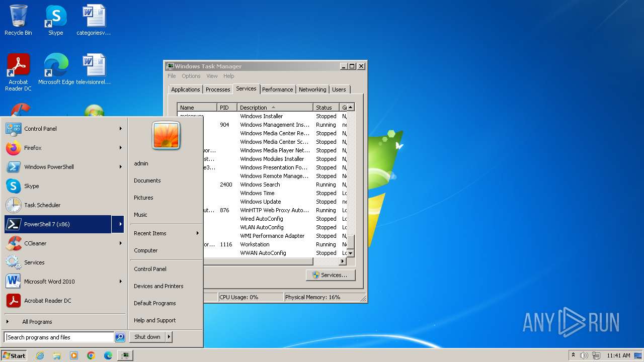
Task: Click Task Manager taskbar button
Action: pos(125,355)
